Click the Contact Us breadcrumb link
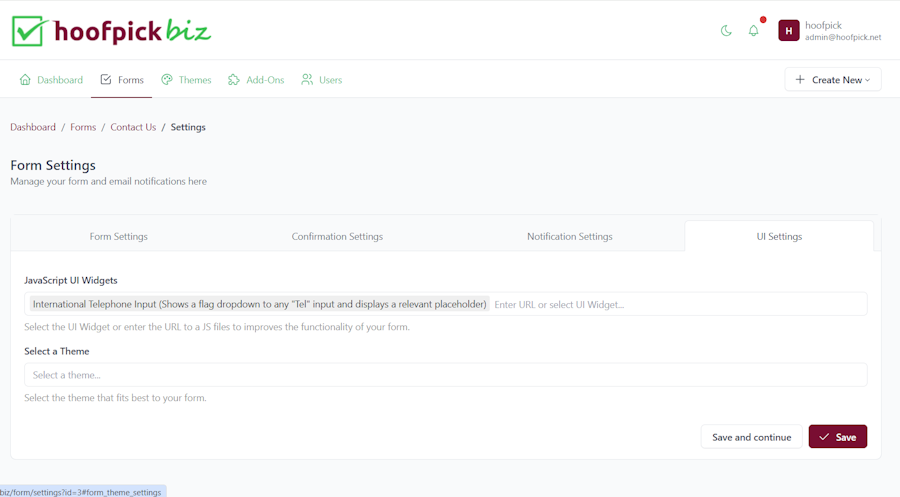The height and width of the screenshot is (497, 900). (x=133, y=127)
